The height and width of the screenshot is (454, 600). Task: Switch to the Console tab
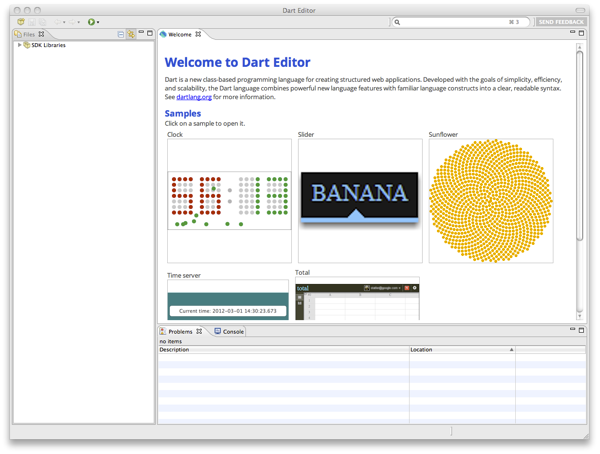coord(229,332)
